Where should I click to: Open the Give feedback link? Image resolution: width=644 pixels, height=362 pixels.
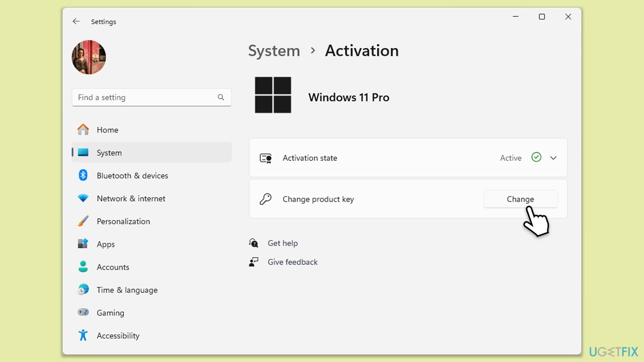tap(292, 262)
